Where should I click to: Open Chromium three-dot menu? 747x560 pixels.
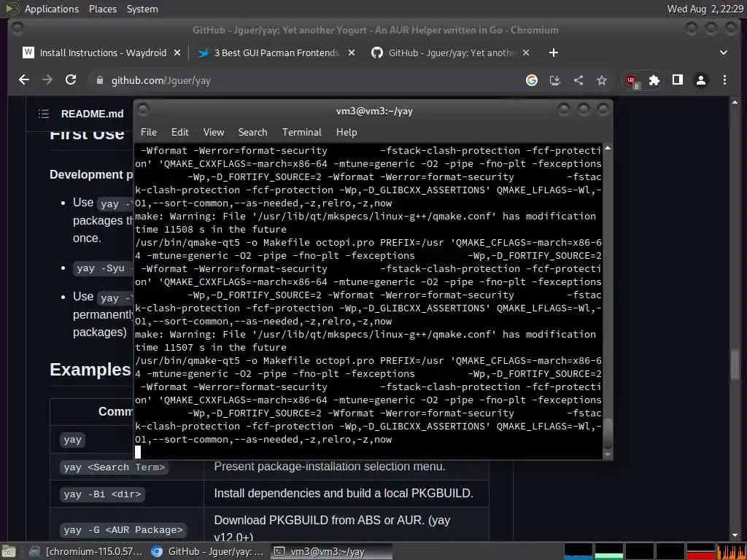[724, 80]
